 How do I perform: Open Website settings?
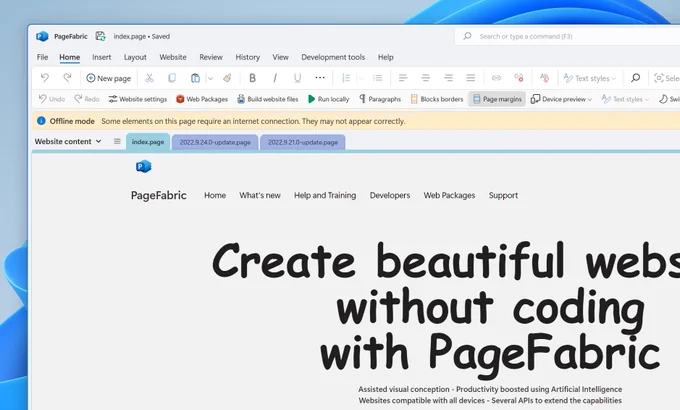[x=137, y=99]
